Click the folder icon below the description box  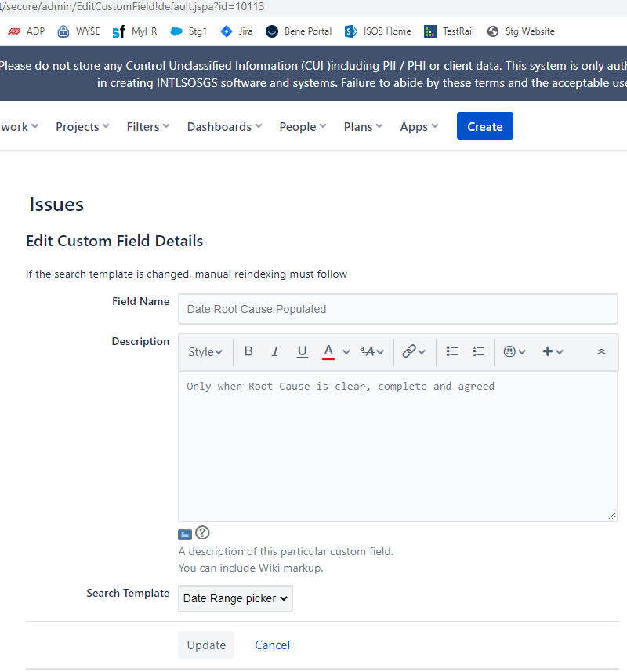click(x=184, y=533)
